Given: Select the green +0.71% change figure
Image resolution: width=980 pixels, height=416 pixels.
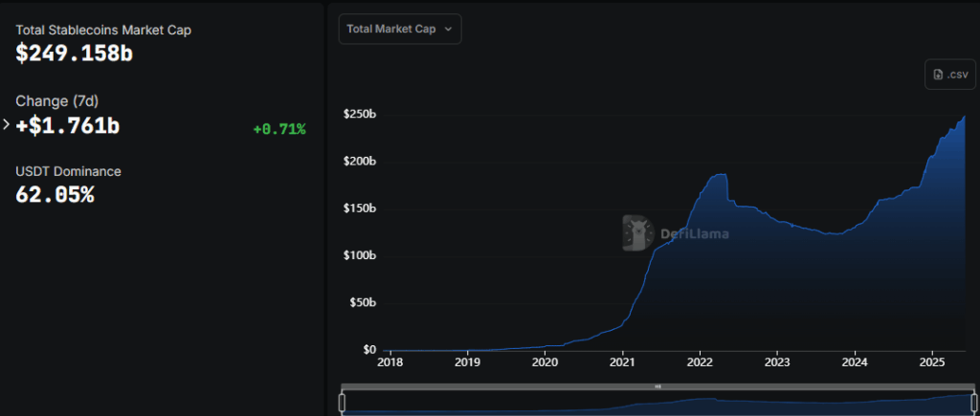Looking at the screenshot, I should (278, 129).
